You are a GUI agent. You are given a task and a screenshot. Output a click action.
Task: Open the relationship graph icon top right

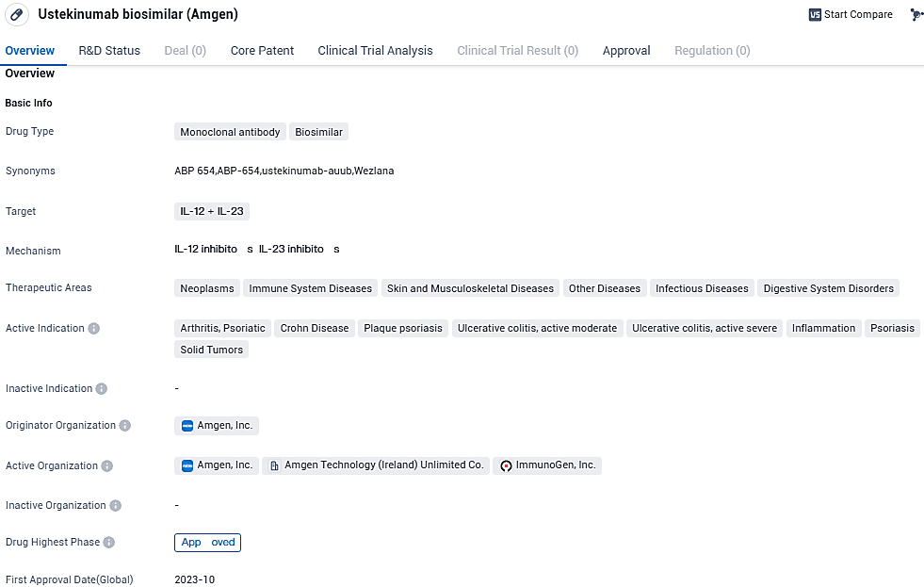916,15
